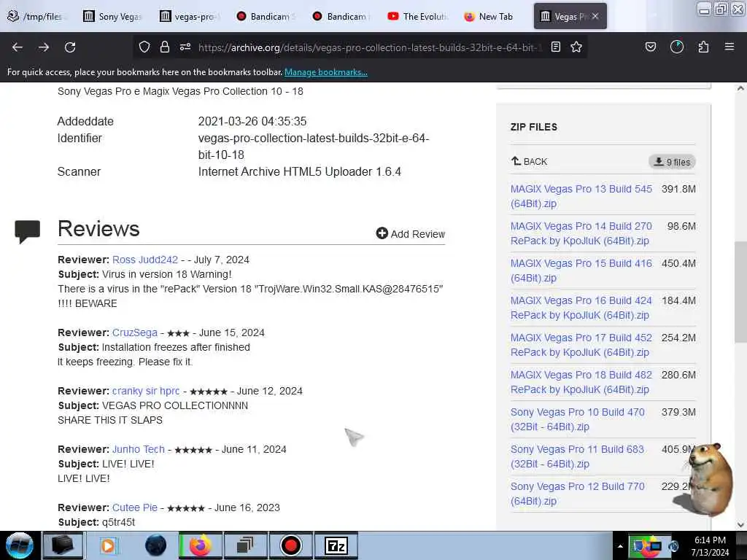Click the scrollbar down arrow
The height and width of the screenshot is (560, 747).
pyautogui.click(x=740, y=525)
